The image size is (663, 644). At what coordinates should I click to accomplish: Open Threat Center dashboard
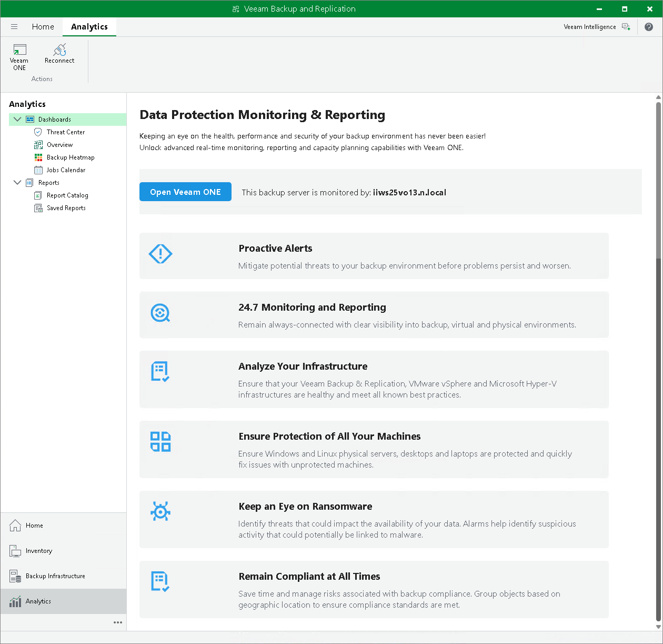(x=66, y=132)
